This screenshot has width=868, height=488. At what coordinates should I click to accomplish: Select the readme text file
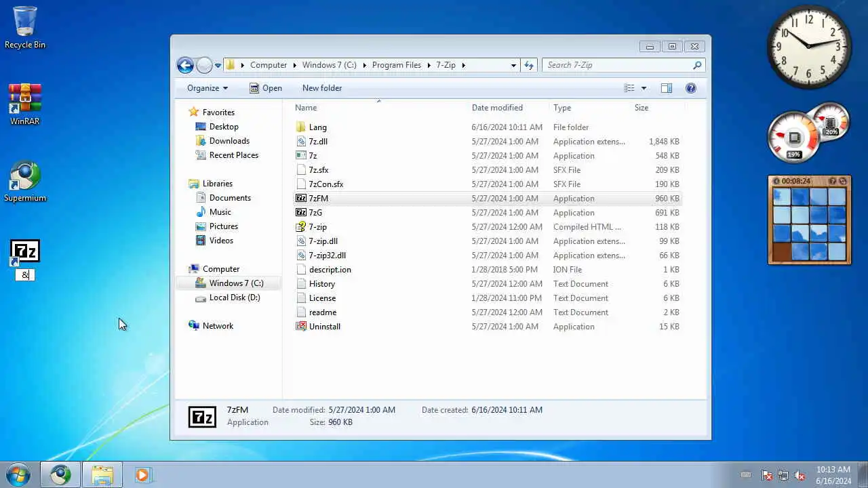[323, 312]
